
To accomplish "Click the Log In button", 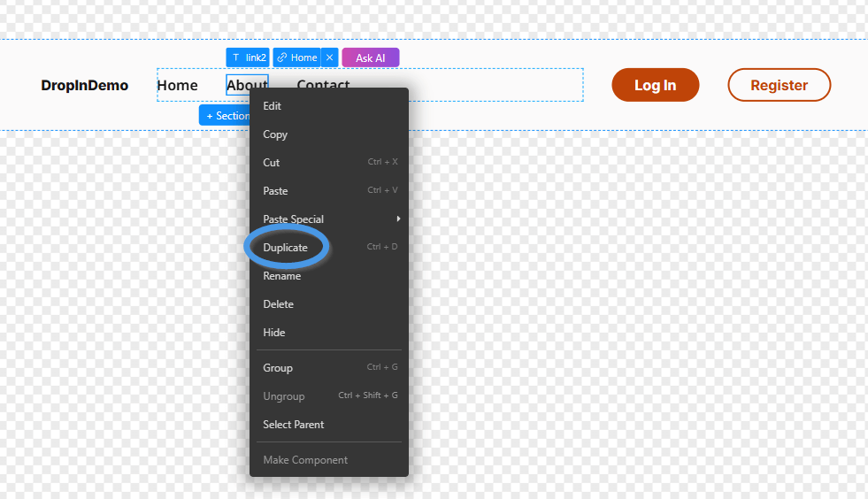I will click(x=655, y=85).
